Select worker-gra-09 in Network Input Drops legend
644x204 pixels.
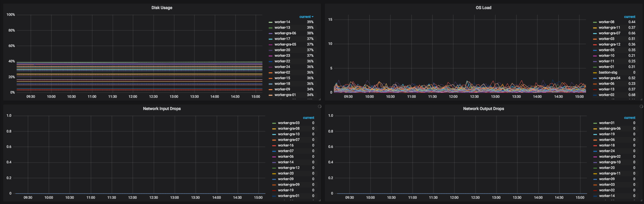289,185
